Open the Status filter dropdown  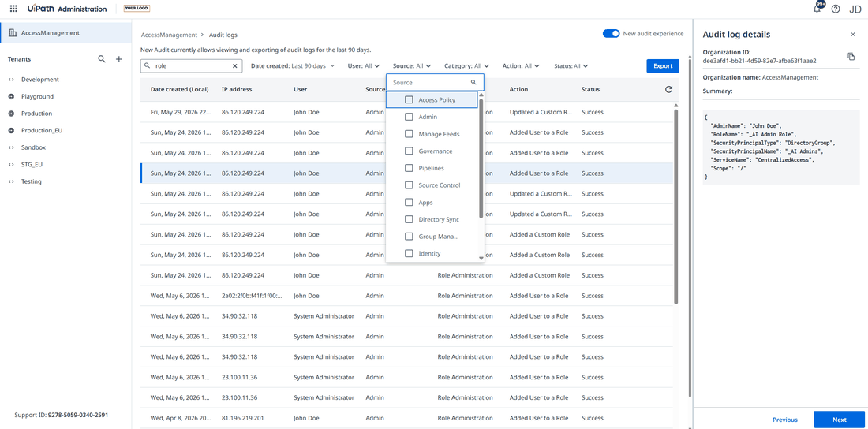point(571,66)
